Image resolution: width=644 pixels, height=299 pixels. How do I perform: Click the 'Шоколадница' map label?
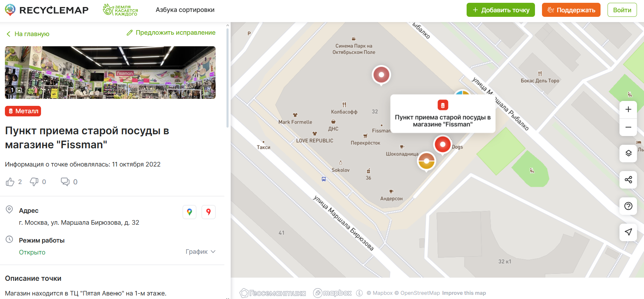point(402,154)
